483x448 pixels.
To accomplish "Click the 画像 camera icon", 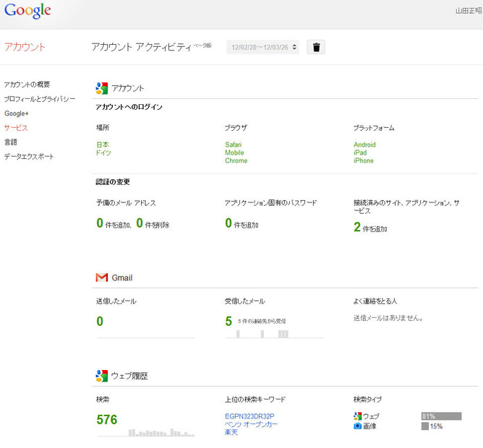I will click(357, 426).
